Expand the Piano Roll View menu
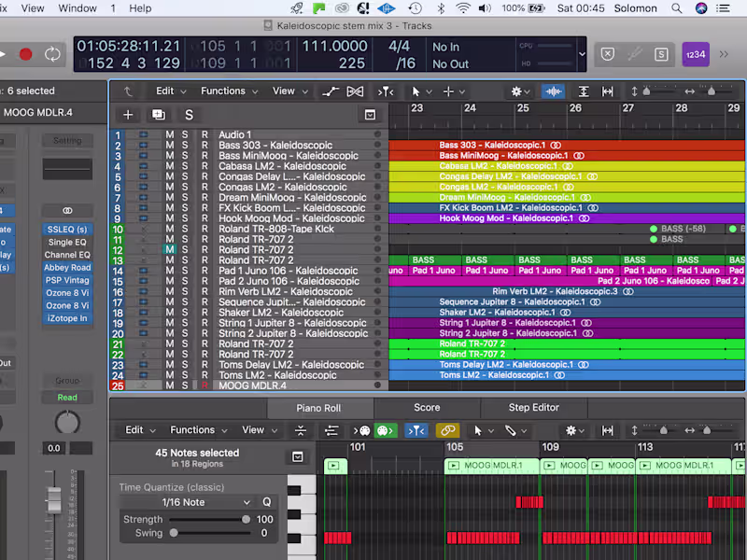Image resolution: width=747 pixels, height=560 pixels. pyautogui.click(x=260, y=430)
